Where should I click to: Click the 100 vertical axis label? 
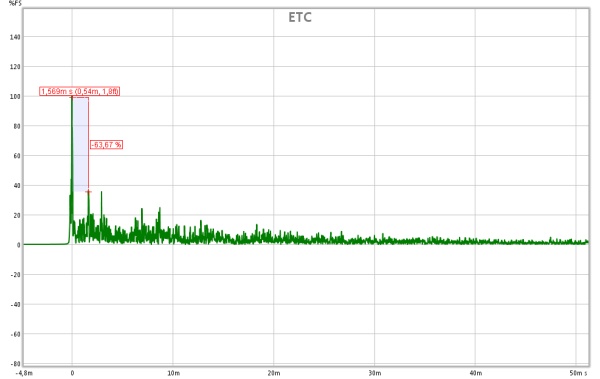click(x=15, y=96)
